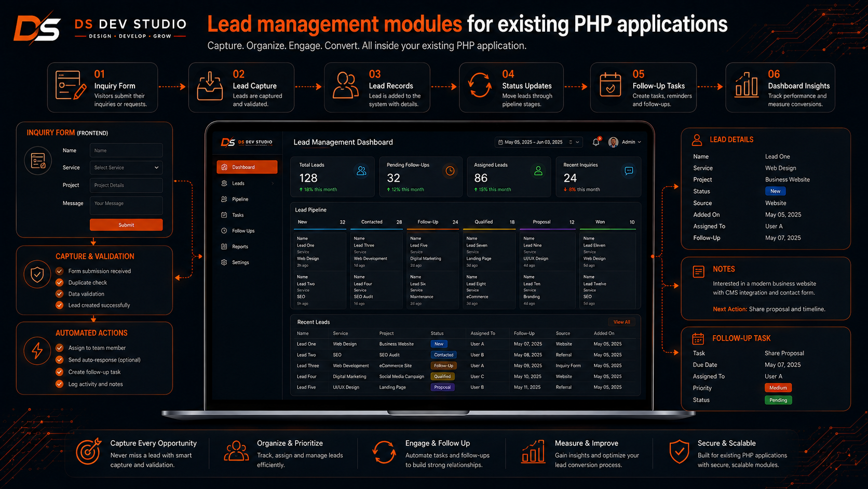Image resolution: width=868 pixels, height=489 pixels.
Task: Click the Total Leads people icon
Action: coord(361,170)
